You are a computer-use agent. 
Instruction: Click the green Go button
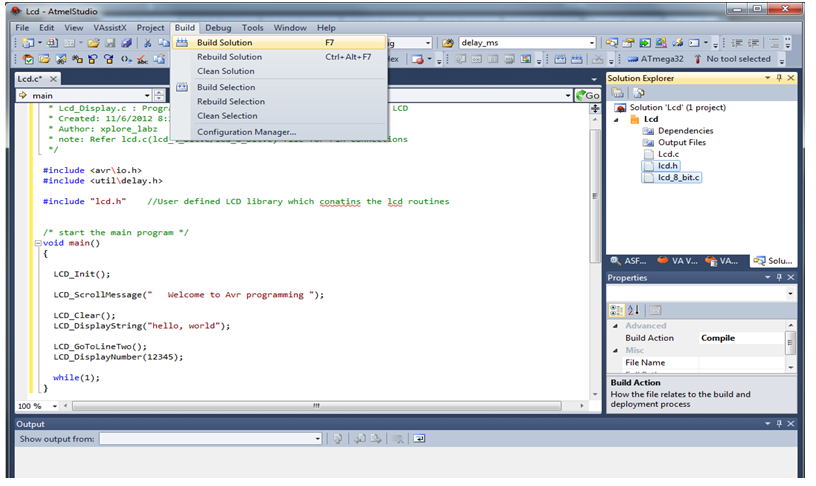[x=588, y=95]
